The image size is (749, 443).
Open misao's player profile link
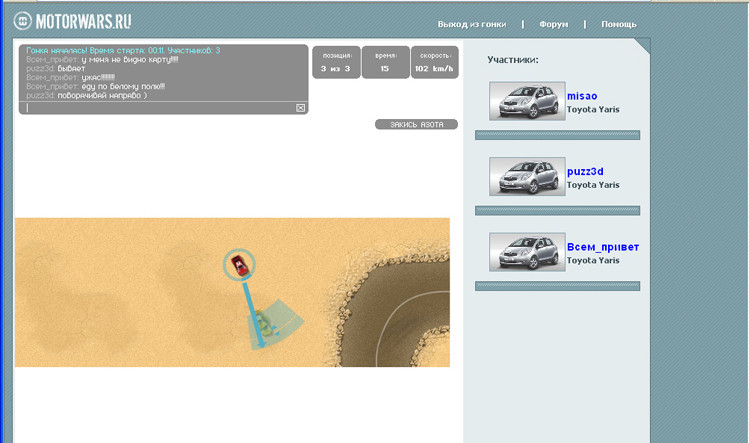(x=582, y=96)
